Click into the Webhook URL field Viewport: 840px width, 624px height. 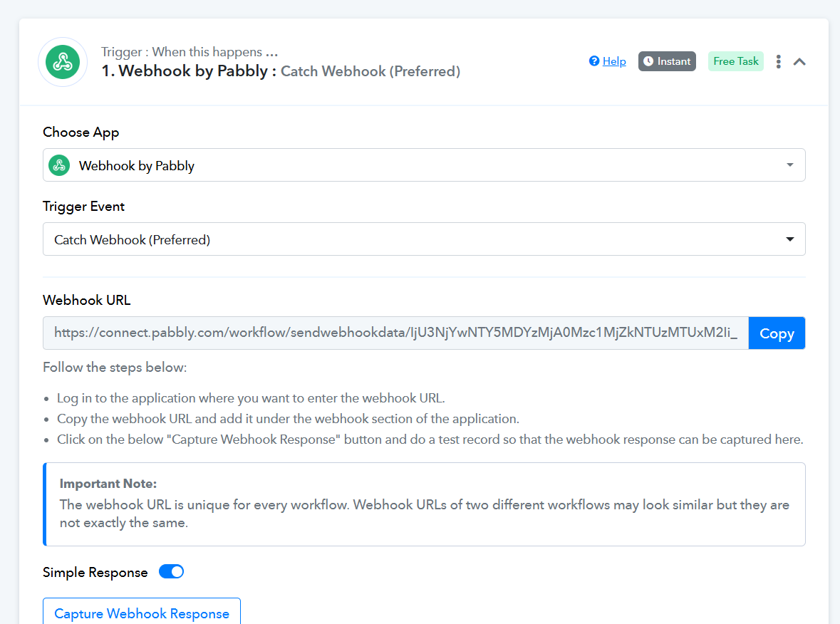pyautogui.click(x=395, y=333)
